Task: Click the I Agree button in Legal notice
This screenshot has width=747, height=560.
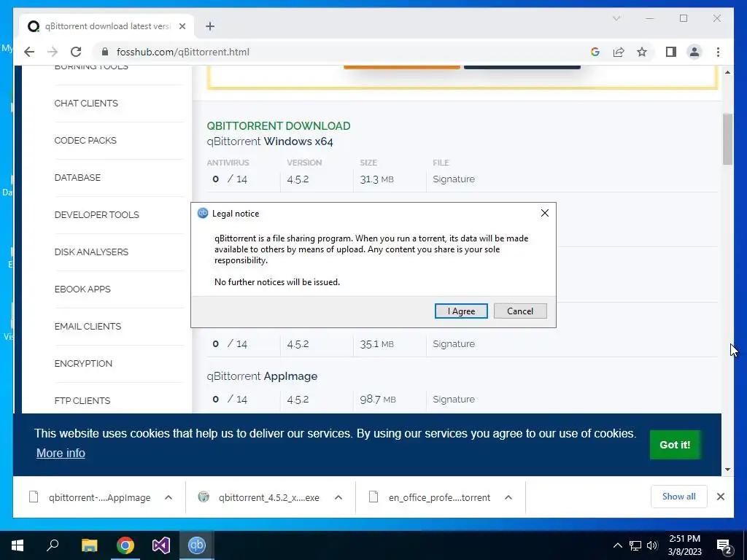Action: (x=461, y=311)
